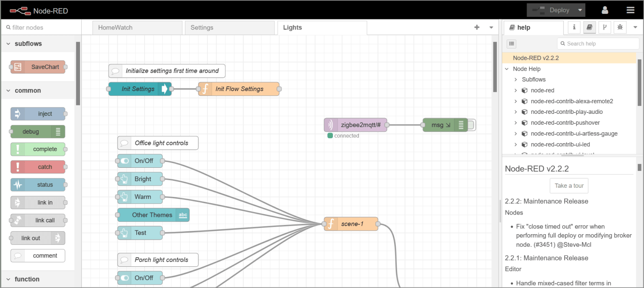Open the main hamburger menu
644x288 pixels.
click(x=630, y=10)
